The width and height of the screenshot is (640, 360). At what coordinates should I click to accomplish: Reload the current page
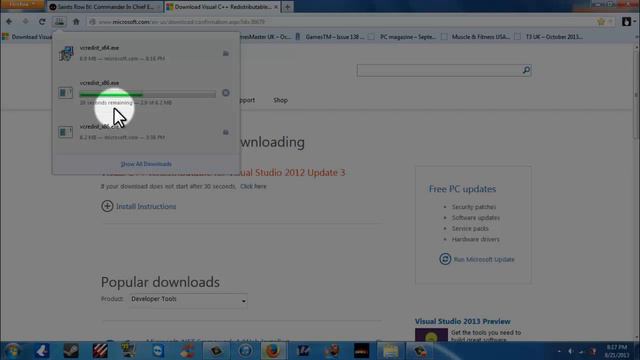point(42,22)
